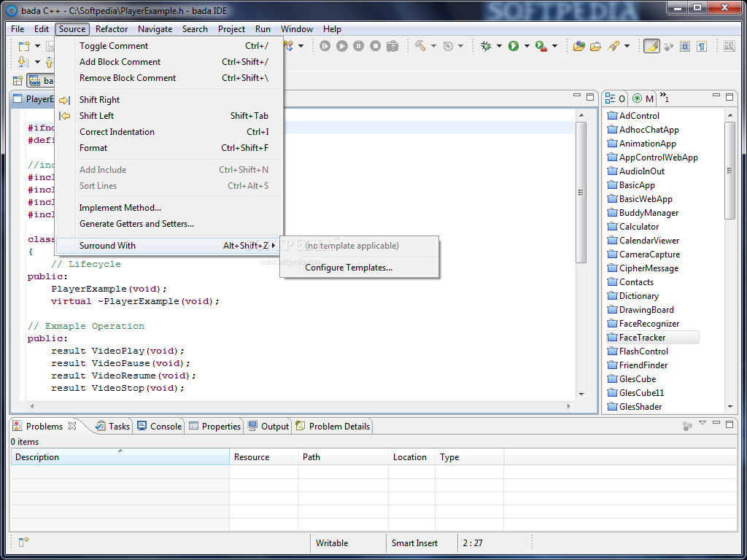747x560 pixels.
Task: Open the Navigate menu
Action: point(155,29)
